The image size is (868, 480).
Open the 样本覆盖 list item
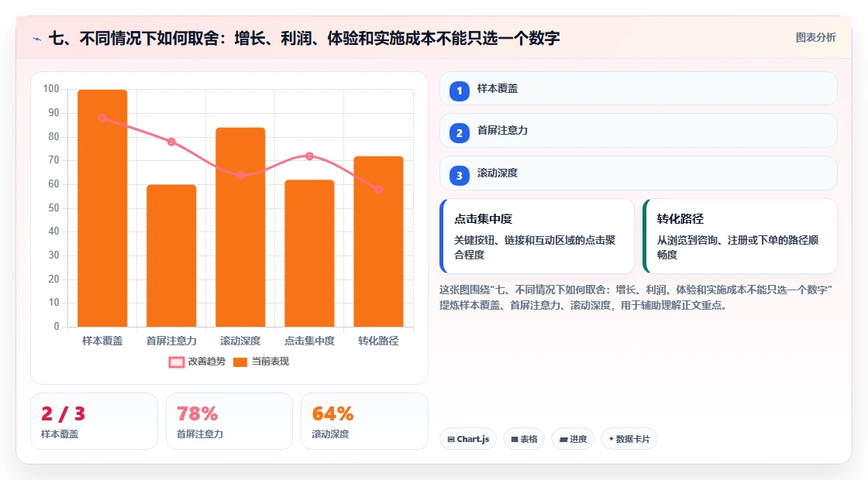coord(639,88)
